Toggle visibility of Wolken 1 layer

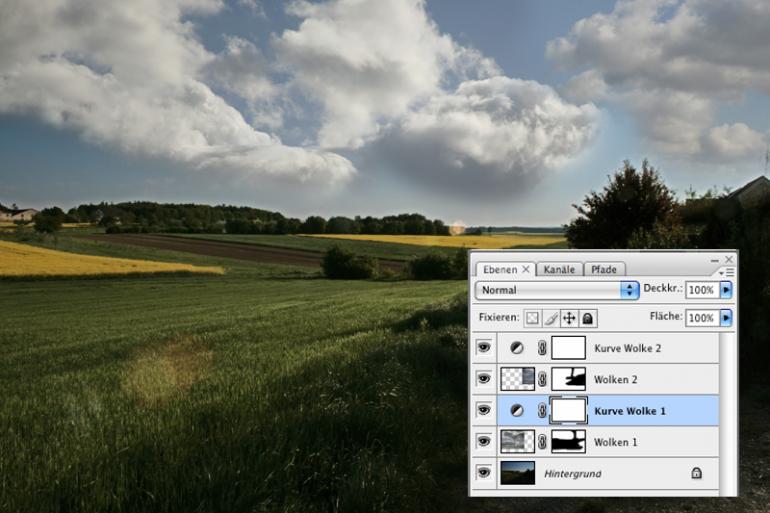[484, 442]
